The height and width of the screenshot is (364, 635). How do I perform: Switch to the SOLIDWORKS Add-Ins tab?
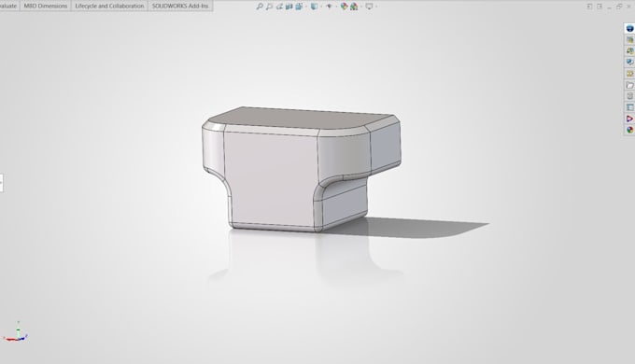[x=180, y=6]
